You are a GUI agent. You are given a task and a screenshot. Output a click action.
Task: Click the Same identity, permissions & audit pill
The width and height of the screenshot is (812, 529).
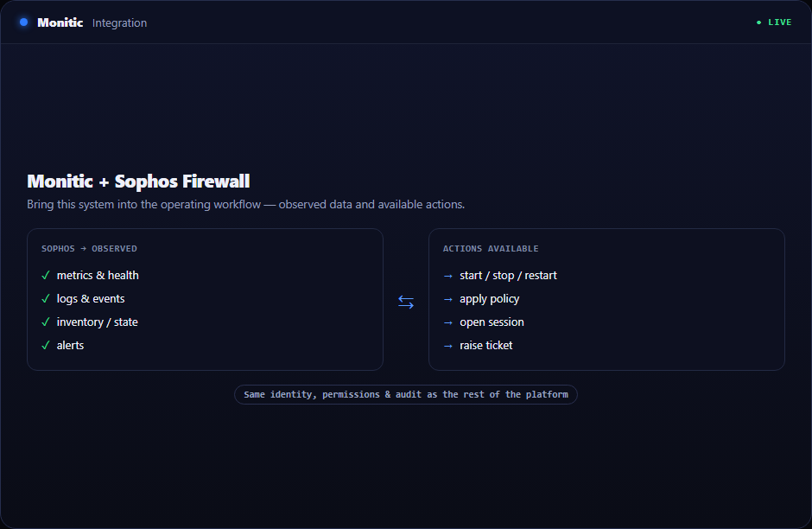(406, 394)
